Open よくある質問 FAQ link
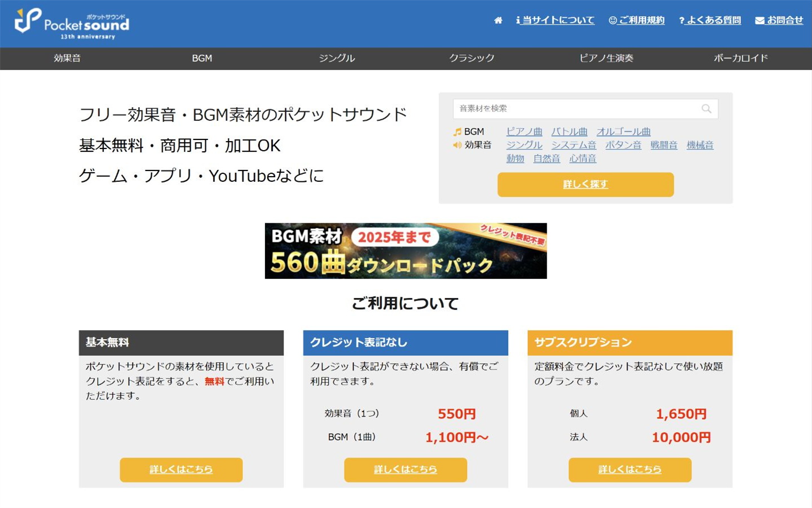Viewport: 812px width, 508px height. click(x=710, y=20)
